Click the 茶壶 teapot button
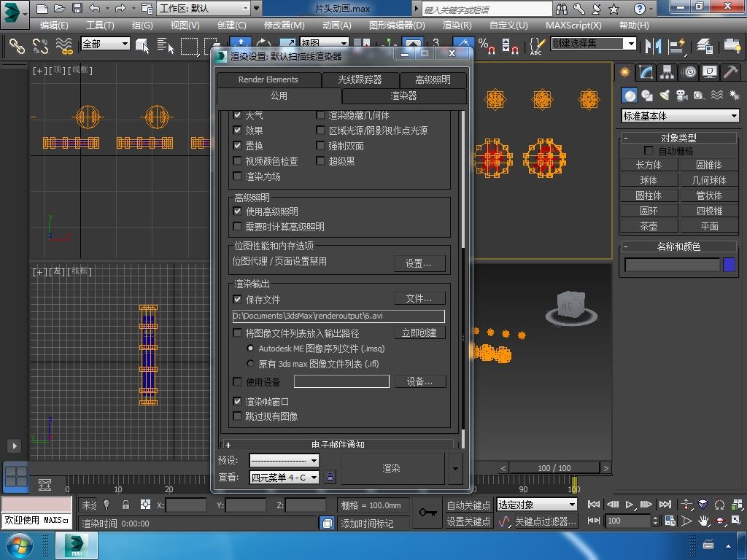Screen dimensions: 747x560 tap(649, 226)
